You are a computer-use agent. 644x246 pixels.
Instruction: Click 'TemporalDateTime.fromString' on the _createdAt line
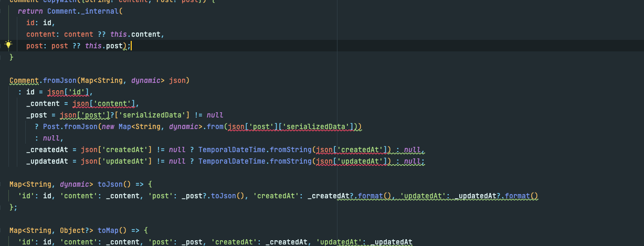pos(255,149)
